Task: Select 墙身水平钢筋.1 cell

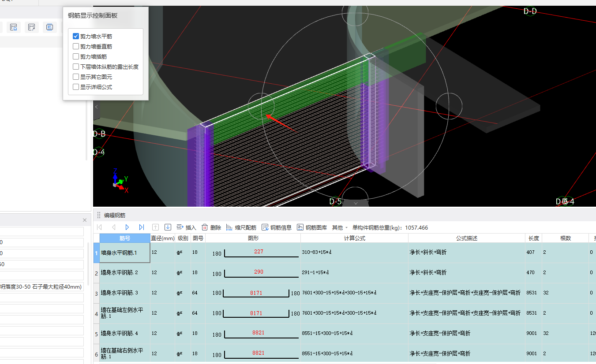Action: (125, 253)
